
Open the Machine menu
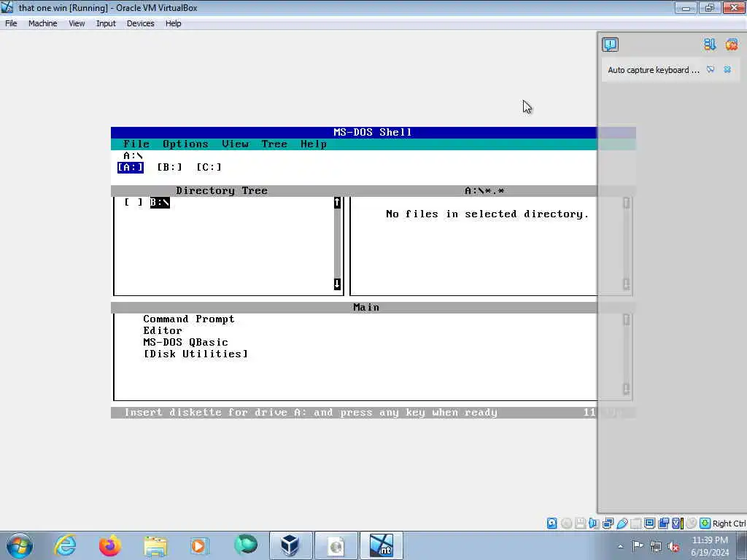pyautogui.click(x=42, y=23)
